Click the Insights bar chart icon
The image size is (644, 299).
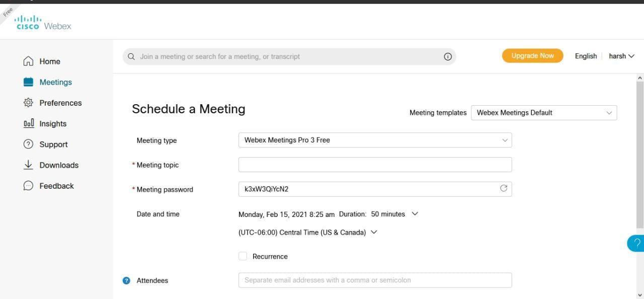(x=29, y=123)
